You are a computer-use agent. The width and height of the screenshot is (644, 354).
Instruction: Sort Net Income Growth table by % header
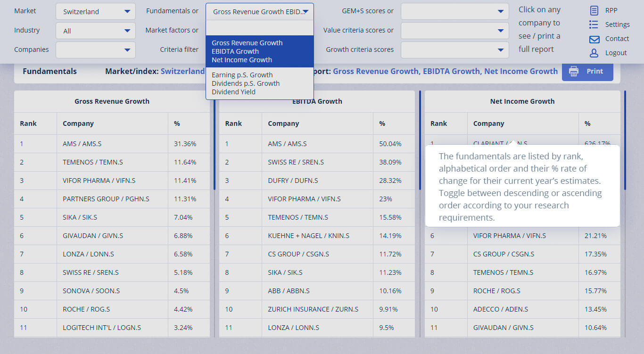[587, 123]
